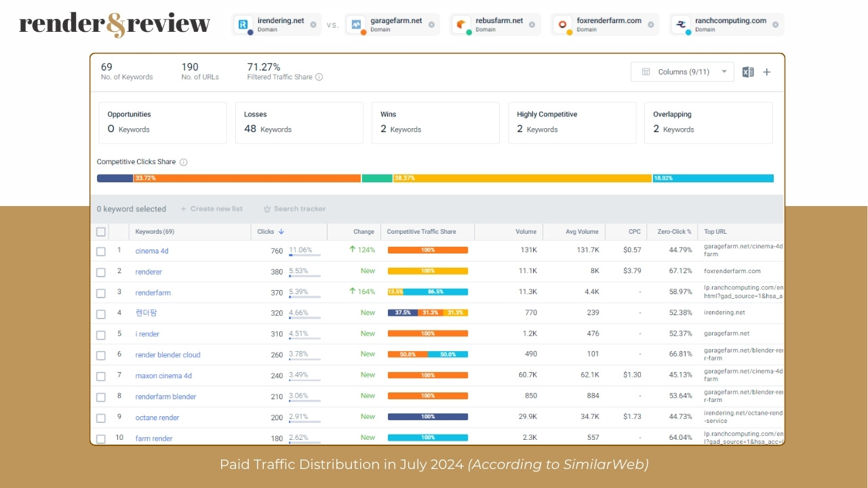Check the cinema 4d row checkbox
Image resolution: width=868 pixels, height=488 pixels.
pos(101,251)
